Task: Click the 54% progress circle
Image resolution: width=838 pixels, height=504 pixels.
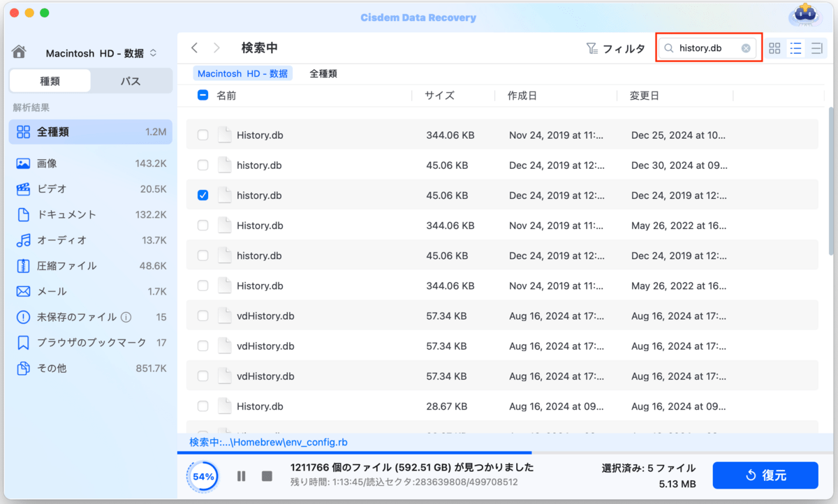Action: click(204, 477)
